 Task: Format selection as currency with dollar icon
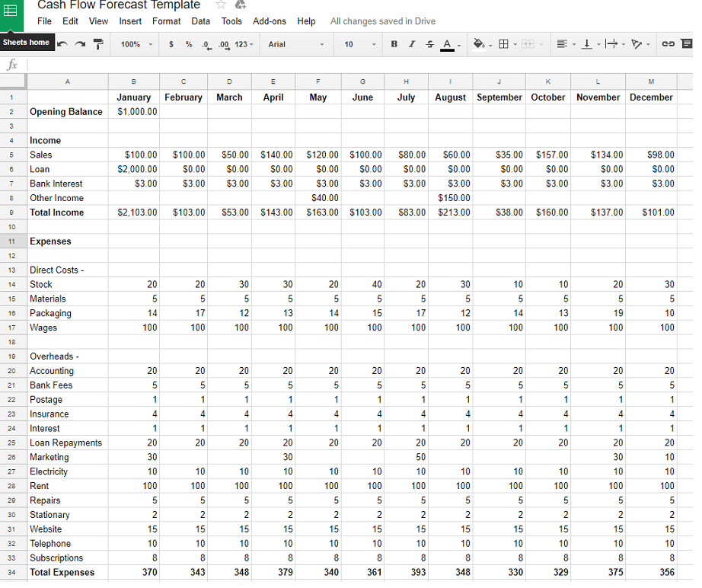pyautogui.click(x=171, y=45)
